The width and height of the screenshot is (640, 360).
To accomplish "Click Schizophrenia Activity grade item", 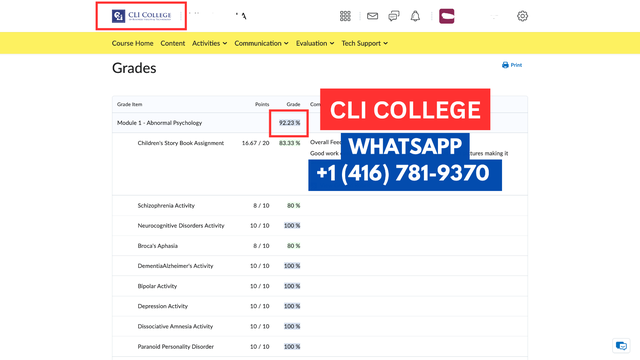I will tap(166, 205).
